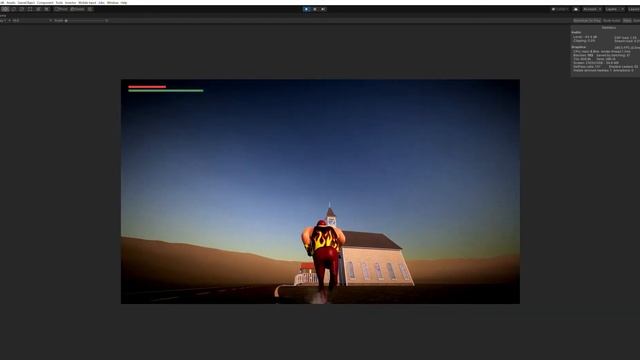Open the Tools menu

click(59, 2)
